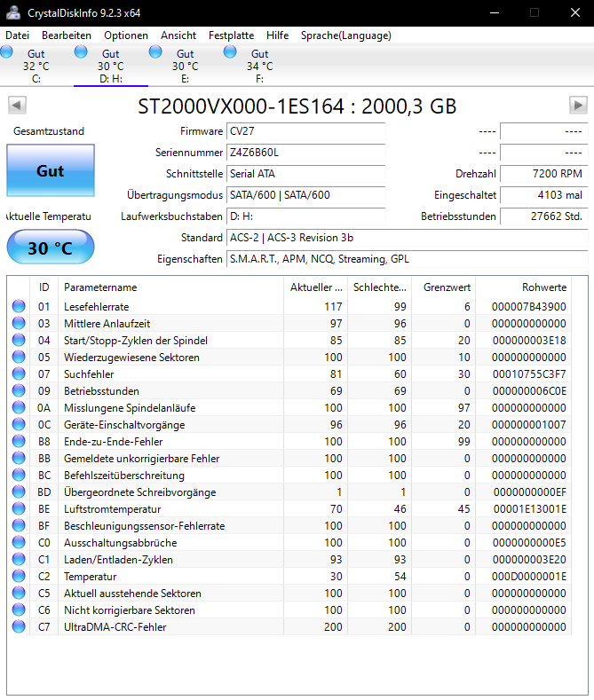Click status orb for Befehlszeitüberschreitung
The height and width of the screenshot is (700, 594).
pyautogui.click(x=19, y=475)
